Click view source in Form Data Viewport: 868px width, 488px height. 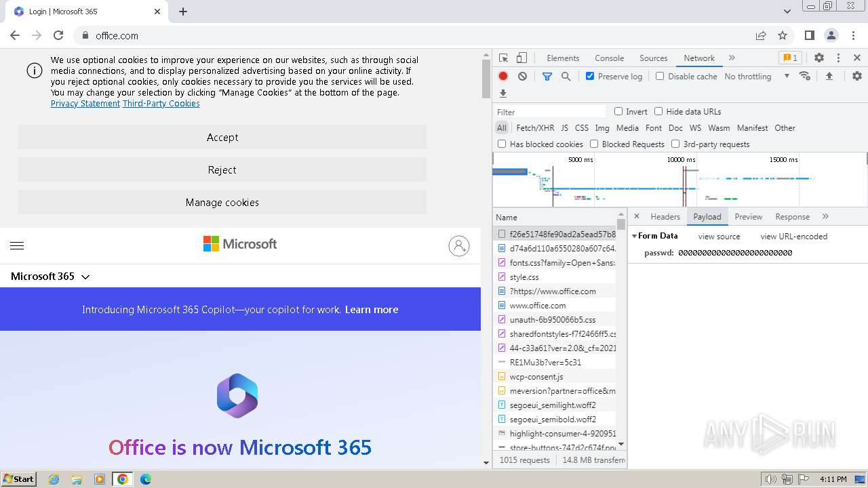coord(719,237)
